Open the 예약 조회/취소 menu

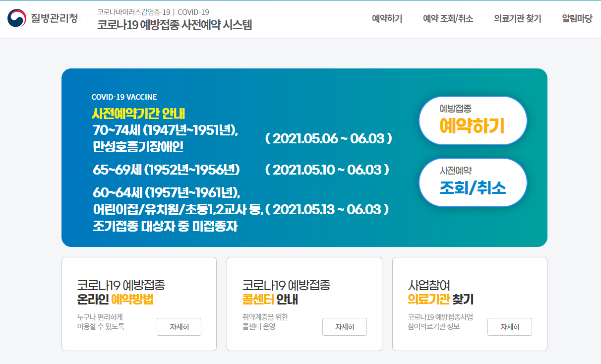(x=448, y=19)
